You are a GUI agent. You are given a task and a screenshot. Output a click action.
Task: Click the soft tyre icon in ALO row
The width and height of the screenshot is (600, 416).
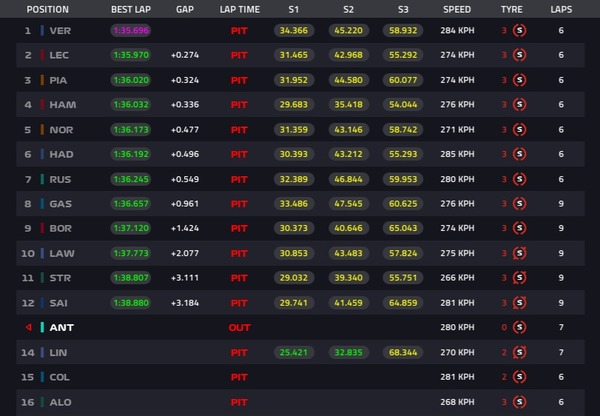click(x=519, y=402)
